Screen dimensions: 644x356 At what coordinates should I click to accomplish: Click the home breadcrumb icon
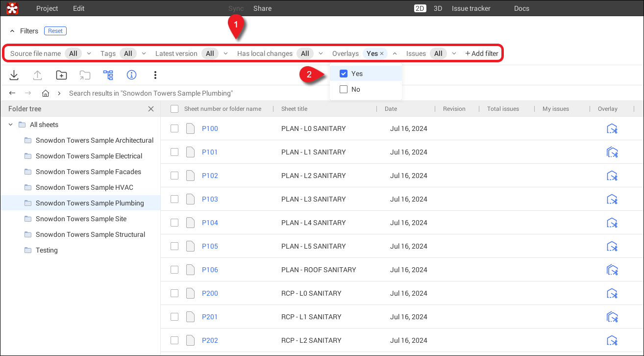(x=46, y=93)
